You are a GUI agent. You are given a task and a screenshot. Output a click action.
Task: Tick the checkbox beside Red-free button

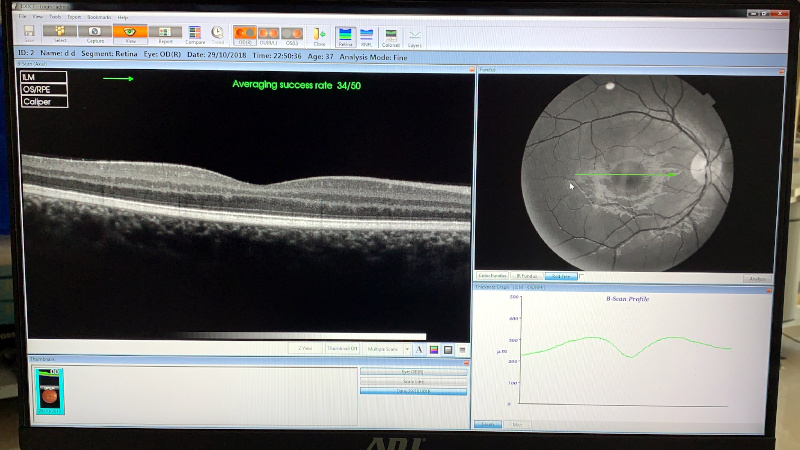(582, 276)
